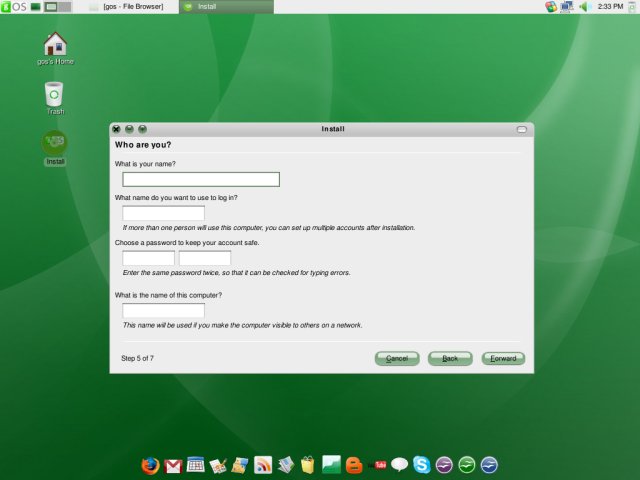Open the documents pencil icon in dock
Viewport: 640px width, 480px height.
(218, 466)
